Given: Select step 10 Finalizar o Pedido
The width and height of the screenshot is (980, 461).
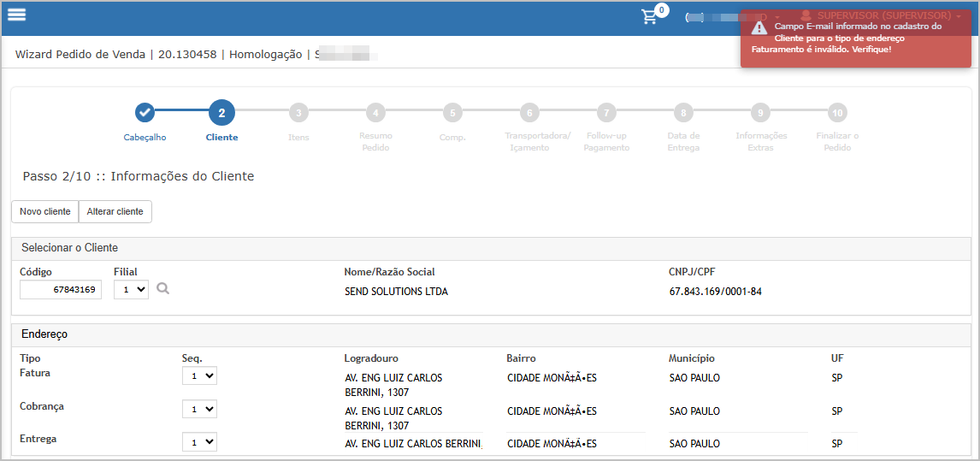Looking at the screenshot, I should [x=837, y=112].
